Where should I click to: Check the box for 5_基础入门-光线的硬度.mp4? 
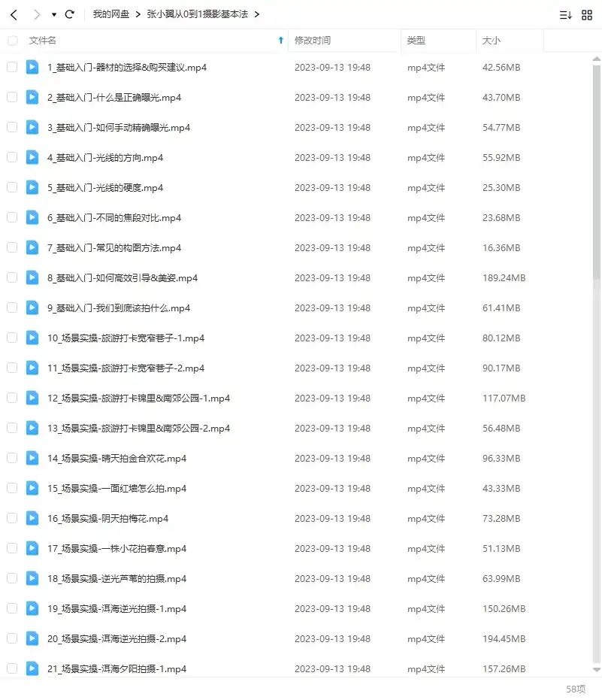pyautogui.click(x=12, y=187)
